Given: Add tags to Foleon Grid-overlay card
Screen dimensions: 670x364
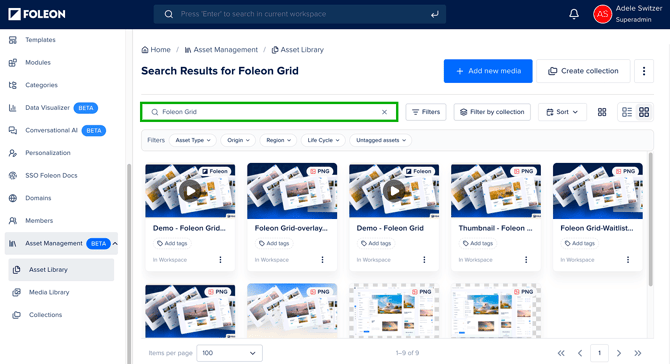Looking at the screenshot, I should click(x=274, y=244).
